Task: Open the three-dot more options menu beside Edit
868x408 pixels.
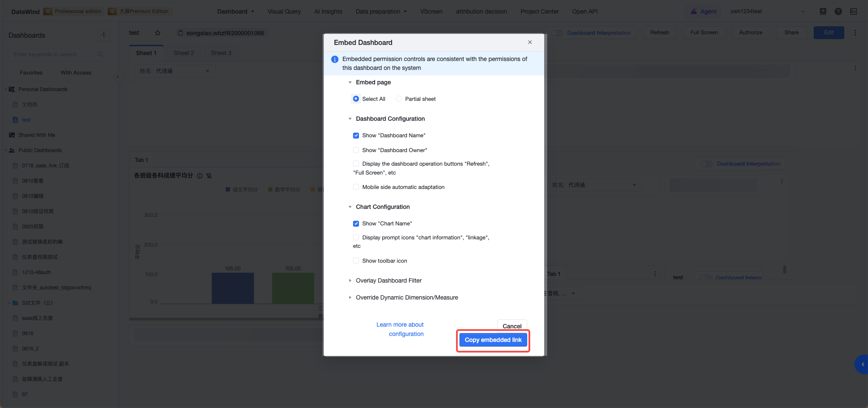Action: tap(855, 33)
